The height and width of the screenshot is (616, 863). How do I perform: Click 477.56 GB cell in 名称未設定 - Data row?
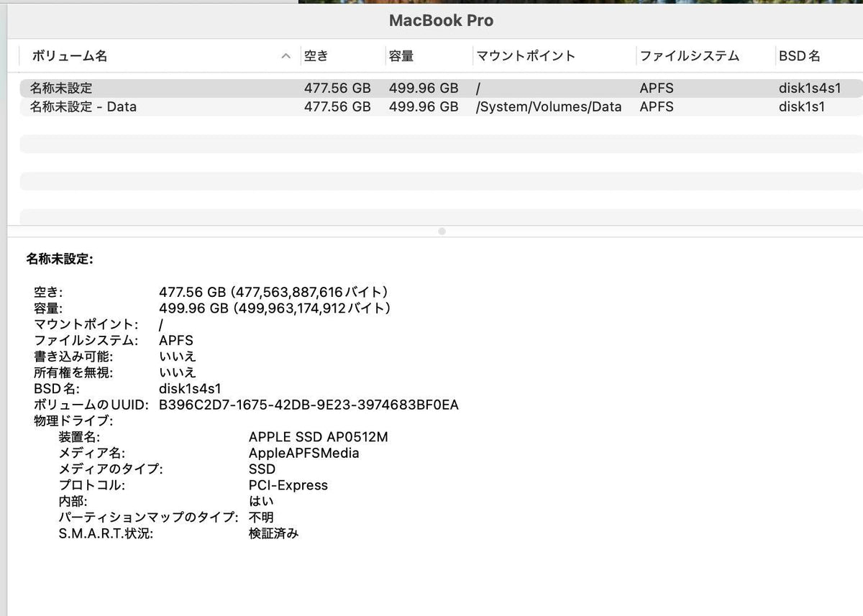coord(337,107)
